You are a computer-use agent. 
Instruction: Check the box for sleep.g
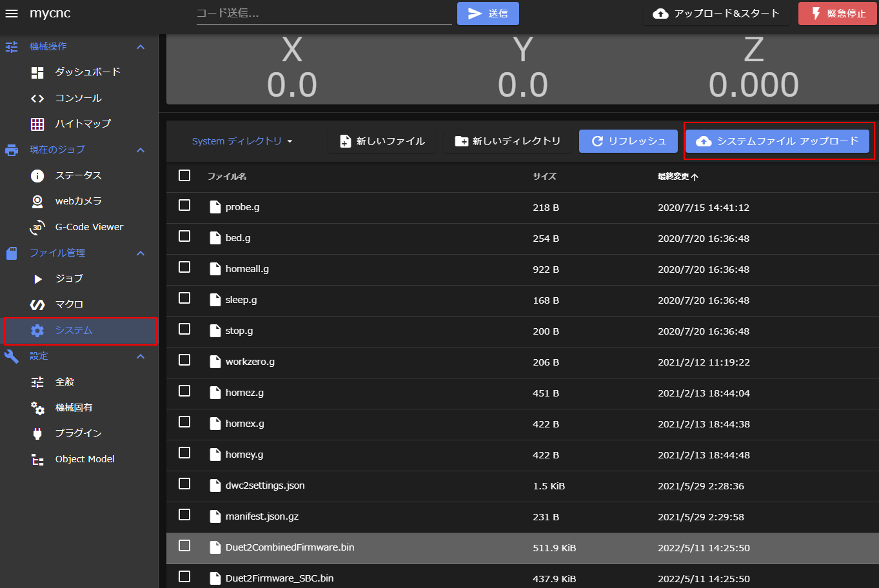click(184, 298)
